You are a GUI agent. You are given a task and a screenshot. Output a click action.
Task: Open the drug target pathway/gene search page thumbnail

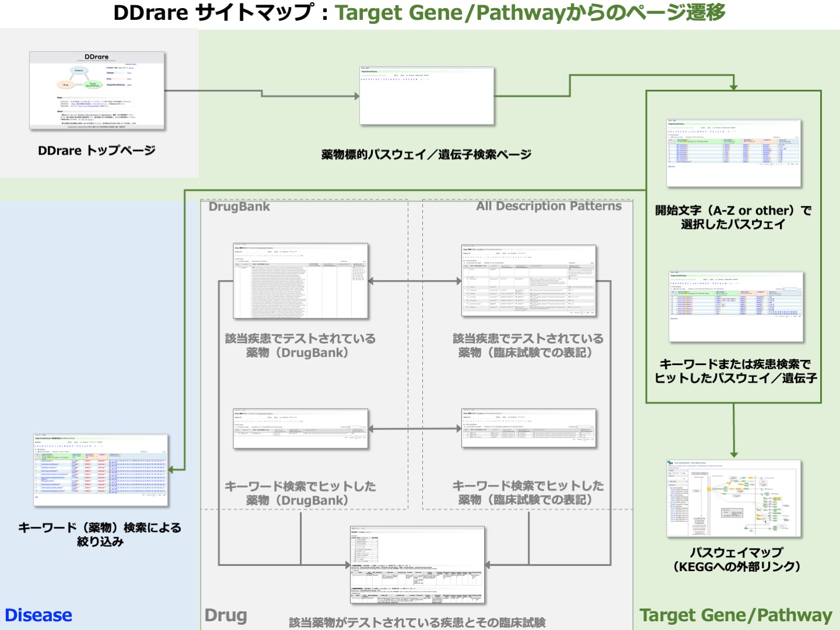pyautogui.click(x=426, y=96)
